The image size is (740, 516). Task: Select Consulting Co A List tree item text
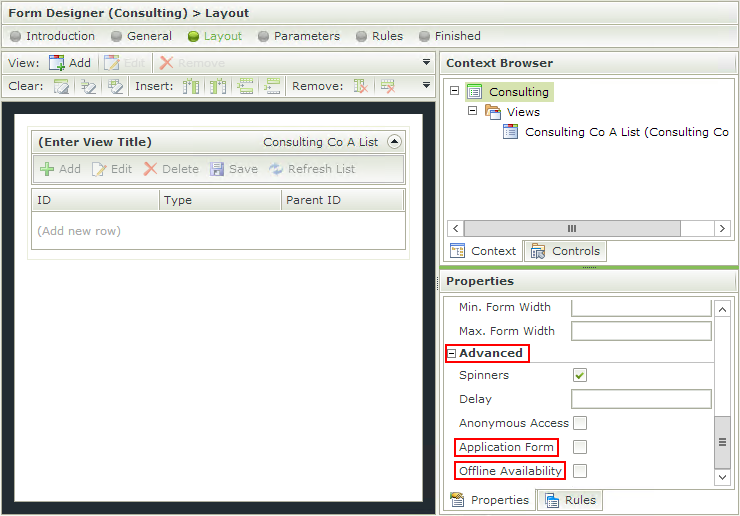[x=627, y=132]
